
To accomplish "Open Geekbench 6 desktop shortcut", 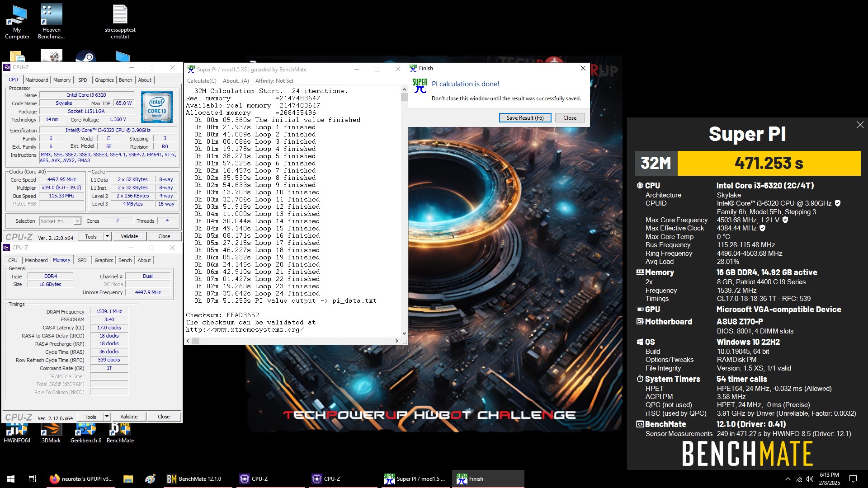I will click(x=86, y=433).
